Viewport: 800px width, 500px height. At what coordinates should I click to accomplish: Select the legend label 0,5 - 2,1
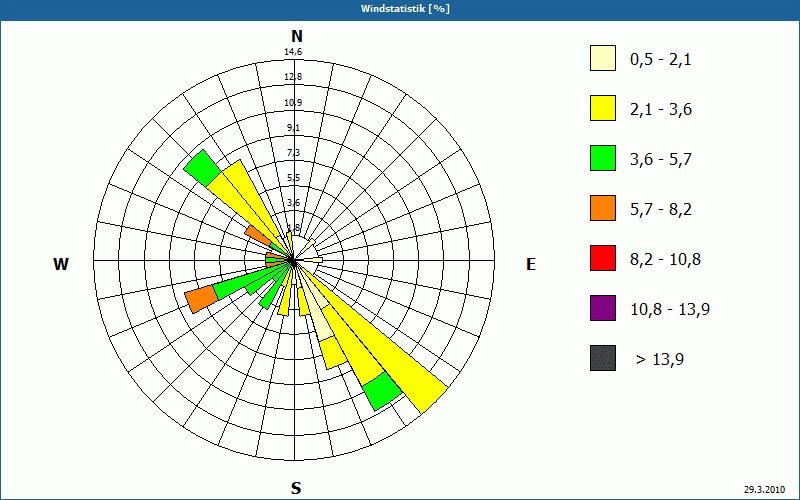click(660, 60)
